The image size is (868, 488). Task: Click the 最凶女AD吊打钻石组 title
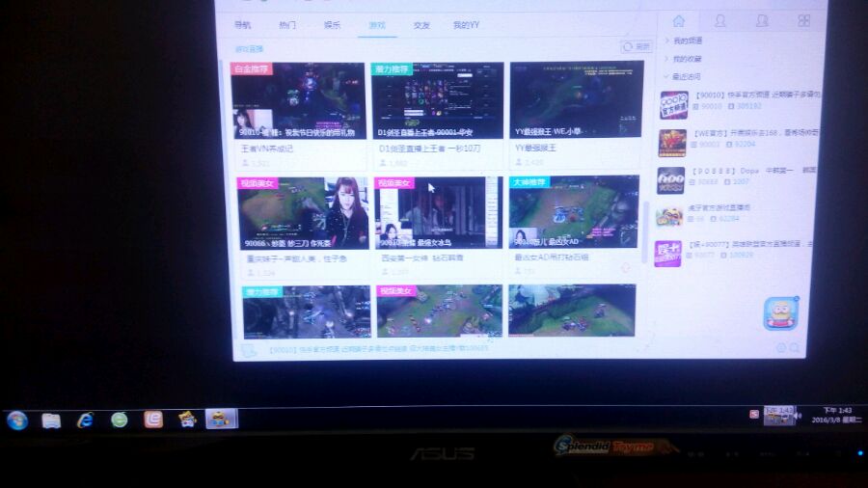click(x=552, y=258)
